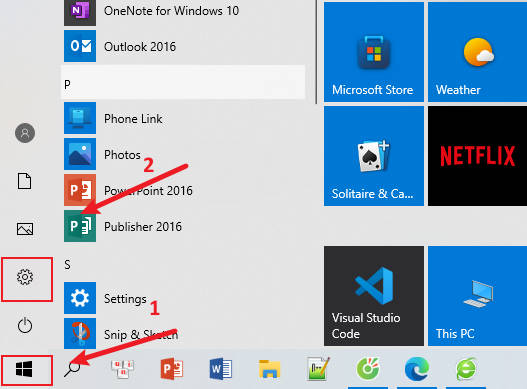Open the Photos app icon
This screenshot has width=527, height=389.
pos(80,154)
